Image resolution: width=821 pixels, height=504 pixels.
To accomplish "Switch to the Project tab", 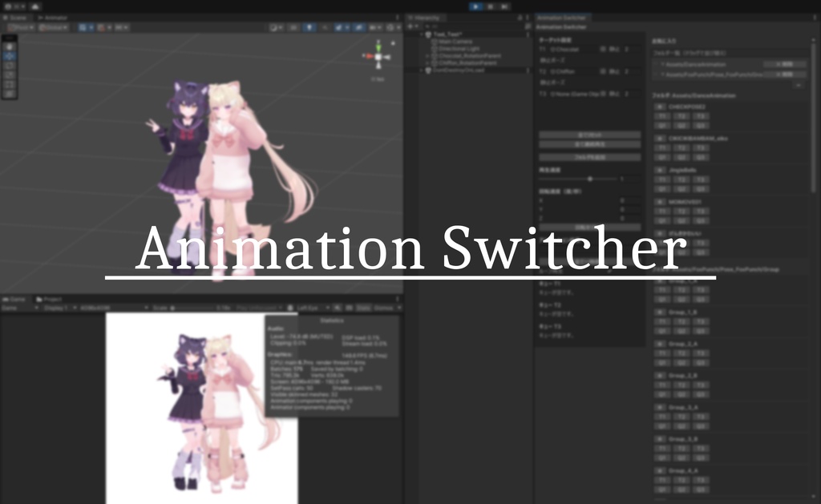I will pos(49,300).
